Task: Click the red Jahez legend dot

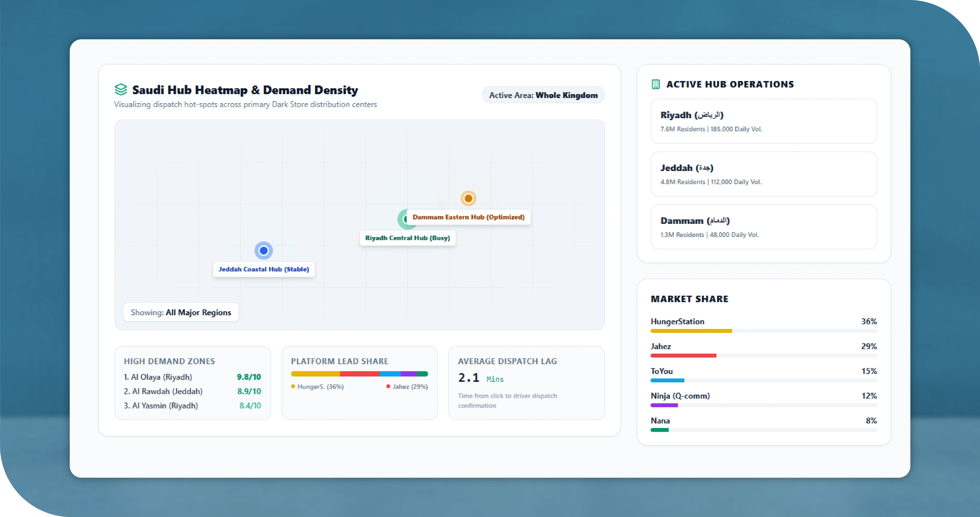Action: pyautogui.click(x=388, y=386)
